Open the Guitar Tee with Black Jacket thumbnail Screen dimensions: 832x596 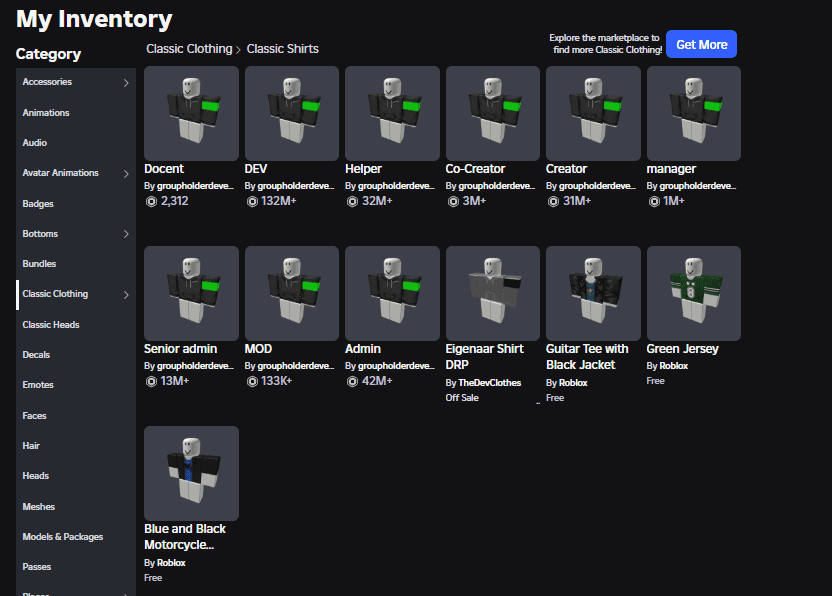click(593, 293)
